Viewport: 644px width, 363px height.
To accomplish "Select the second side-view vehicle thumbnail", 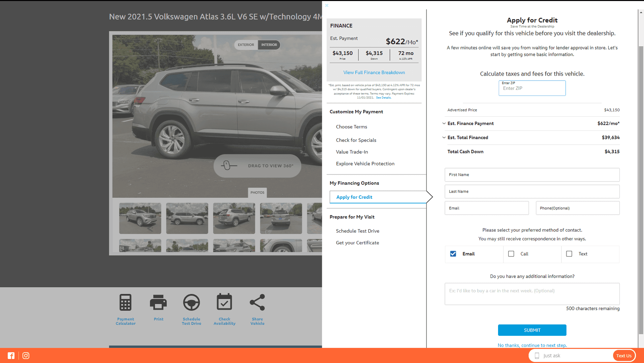I will [x=187, y=218].
